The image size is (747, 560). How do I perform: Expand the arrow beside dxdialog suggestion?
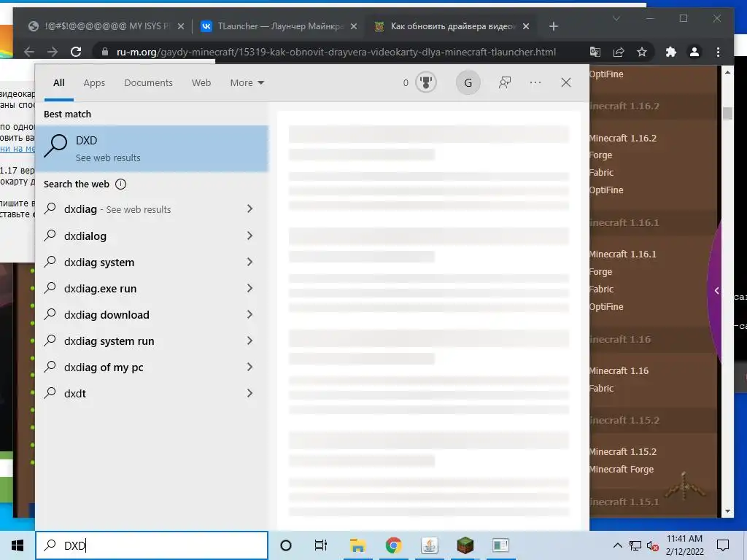pyautogui.click(x=249, y=236)
